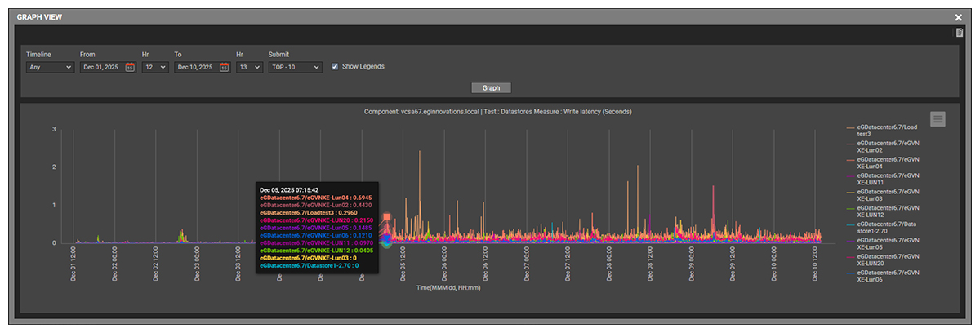Hide the Datastore1-2.70 legend series
Image resolution: width=980 pixels, height=333 pixels.
888,226
